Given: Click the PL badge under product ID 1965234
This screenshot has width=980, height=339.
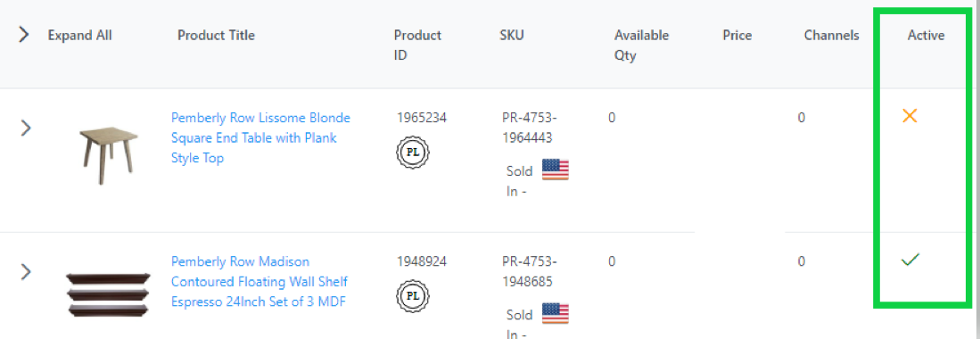Looking at the screenshot, I should click(x=413, y=152).
